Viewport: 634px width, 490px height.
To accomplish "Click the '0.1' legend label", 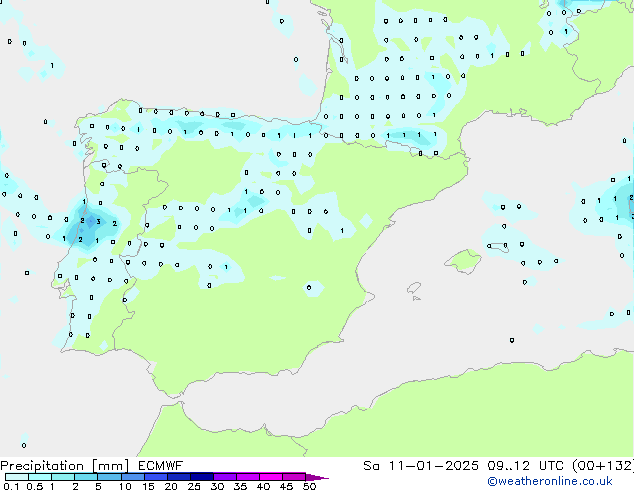I will tap(11, 486).
